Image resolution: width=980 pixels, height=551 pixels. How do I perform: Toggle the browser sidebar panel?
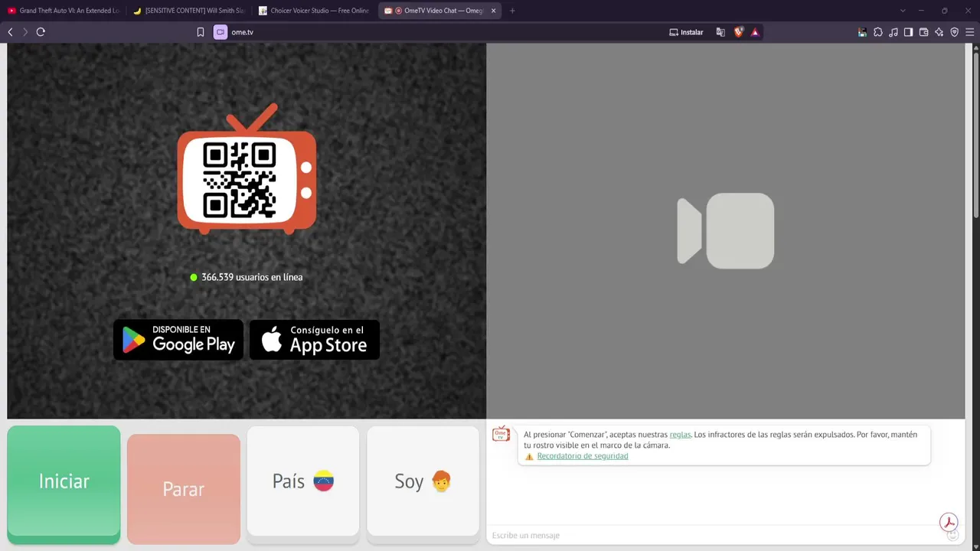point(908,32)
